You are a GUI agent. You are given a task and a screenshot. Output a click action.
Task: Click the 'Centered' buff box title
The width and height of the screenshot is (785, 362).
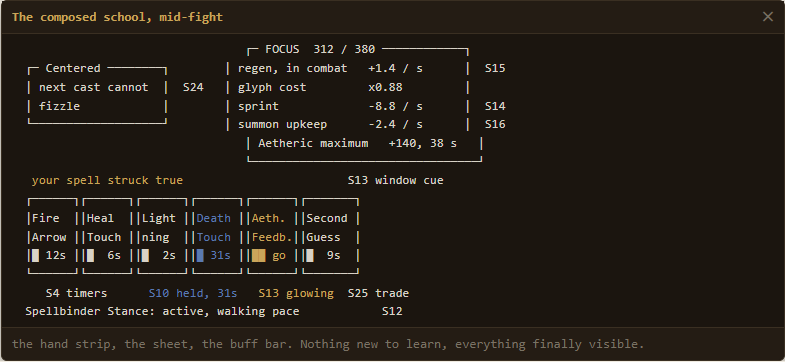click(73, 68)
